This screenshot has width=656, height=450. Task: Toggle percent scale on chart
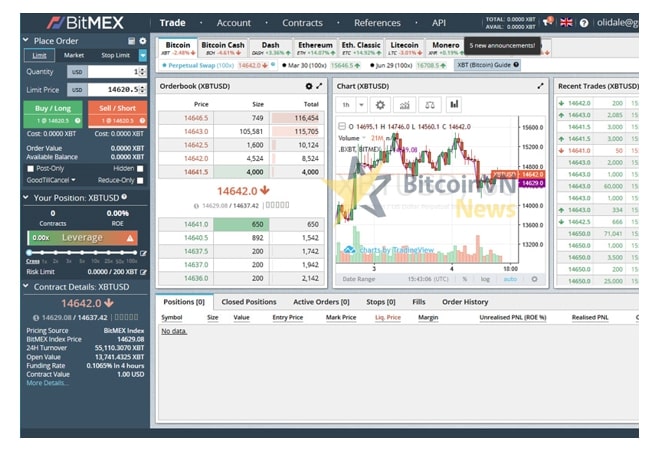(x=465, y=279)
